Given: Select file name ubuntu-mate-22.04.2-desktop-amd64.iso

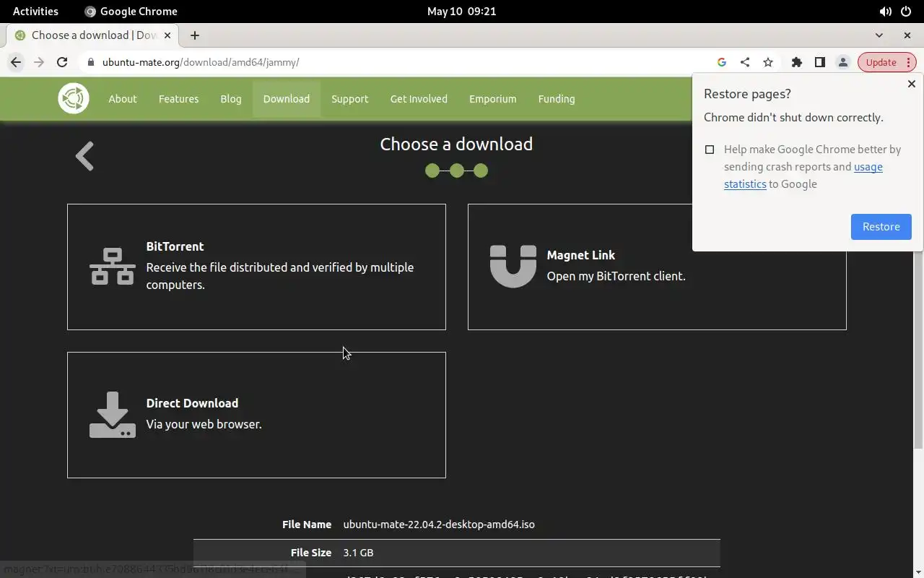Looking at the screenshot, I should [x=439, y=525].
